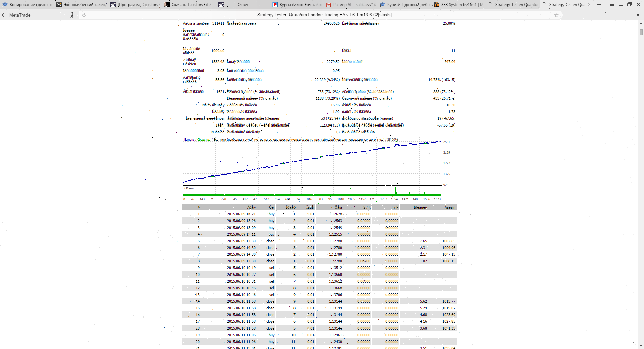Image resolution: width=644 pixels, height=349 pixels.
Task: Open the Yandex home 'Я' button
Action: click(x=72, y=15)
